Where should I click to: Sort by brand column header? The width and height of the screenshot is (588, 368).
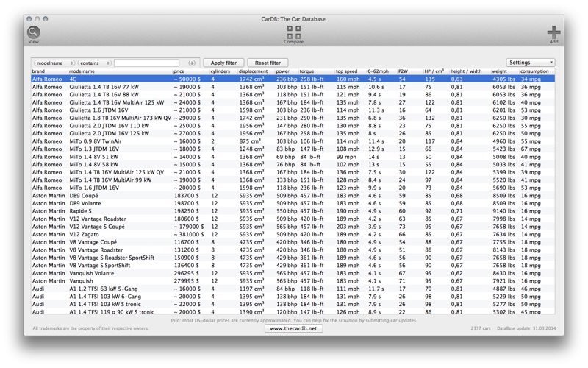(49, 71)
